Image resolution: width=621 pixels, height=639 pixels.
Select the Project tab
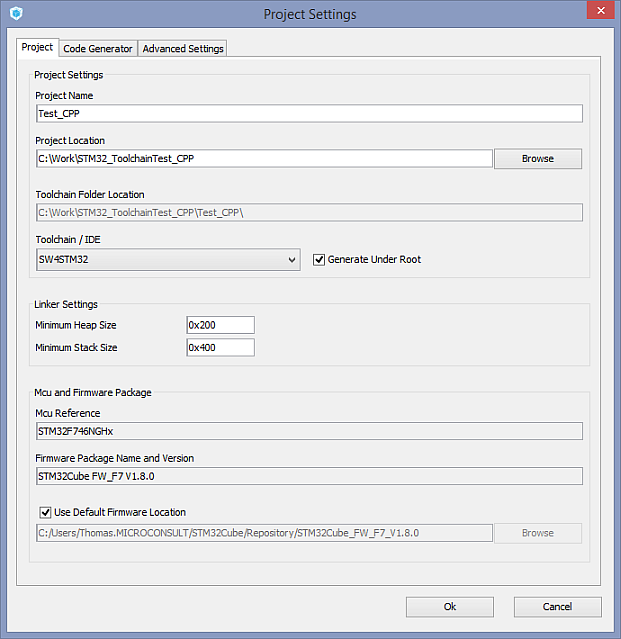[37, 47]
